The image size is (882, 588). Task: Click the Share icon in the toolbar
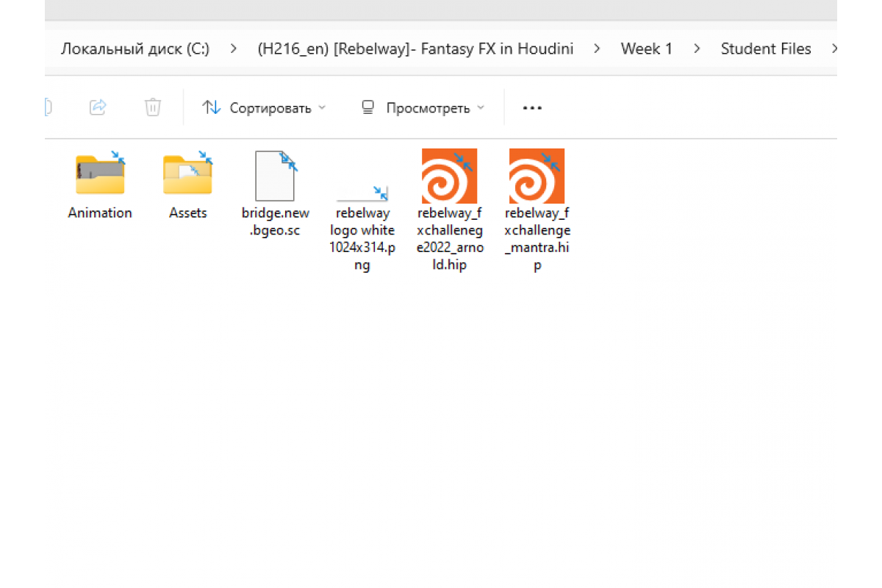(x=98, y=108)
